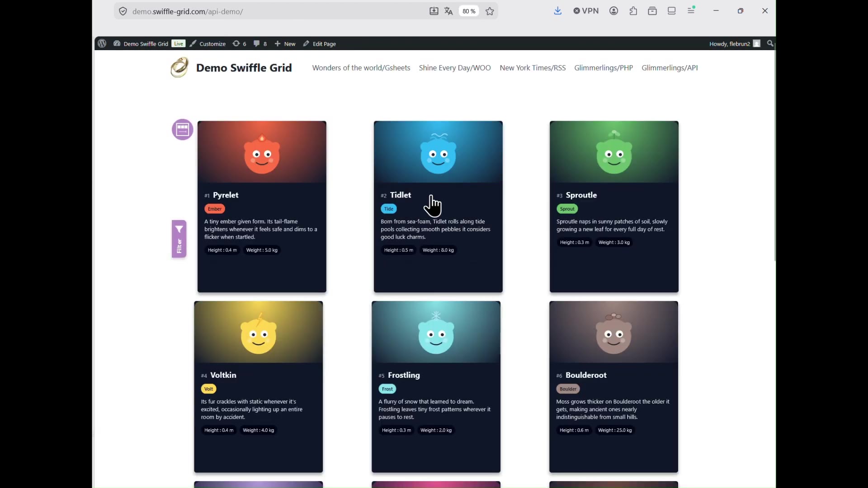
Task: Open the Howdy, flebrun2 account menu
Action: coord(735,44)
